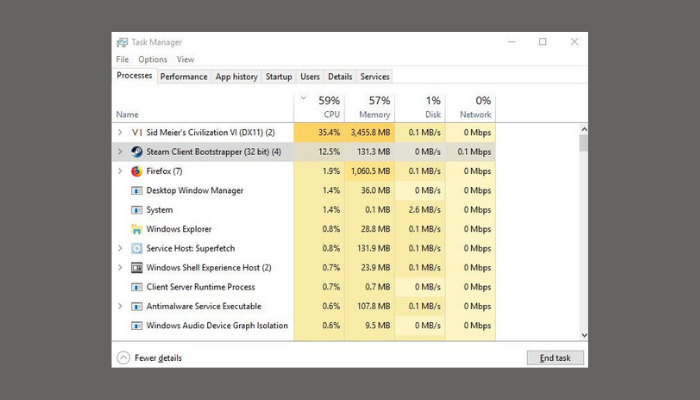Select the Desktop Window Manager row name
Viewport: 700px width, 400px height.
coord(195,191)
